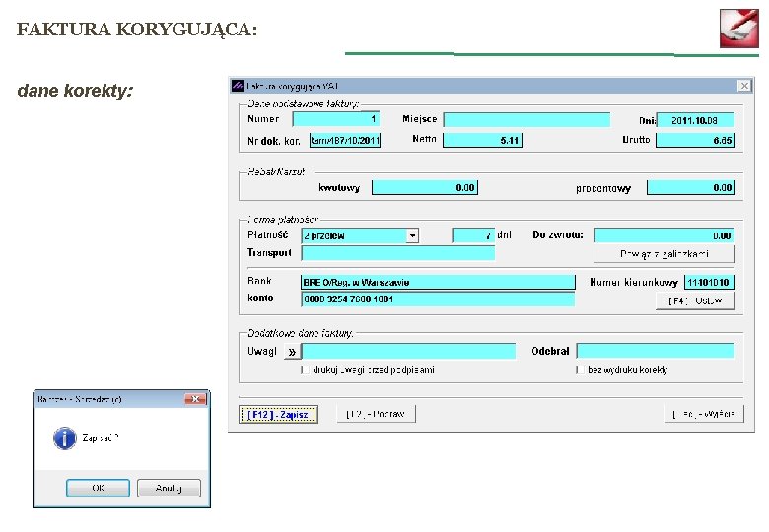769x532 pixels.
Task: Open Uwagi list with the » button
Action: 292,352
